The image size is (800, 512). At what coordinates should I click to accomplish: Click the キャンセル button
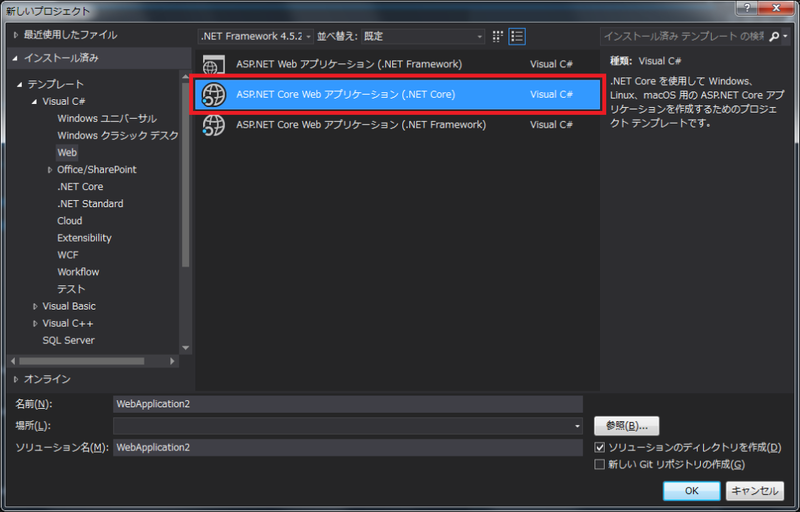click(x=755, y=491)
